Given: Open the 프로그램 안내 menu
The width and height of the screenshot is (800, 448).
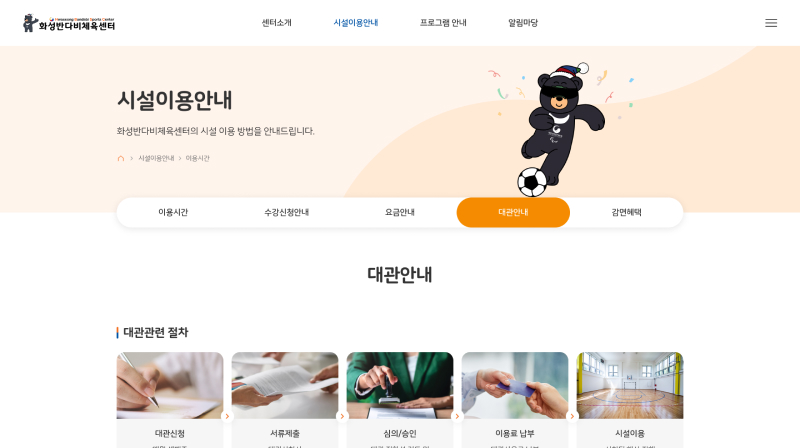Looking at the screenshot, I should pos(443,23).
